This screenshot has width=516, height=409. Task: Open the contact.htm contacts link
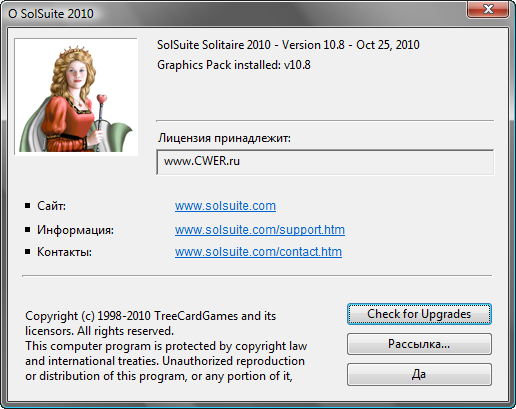point(258,252)
